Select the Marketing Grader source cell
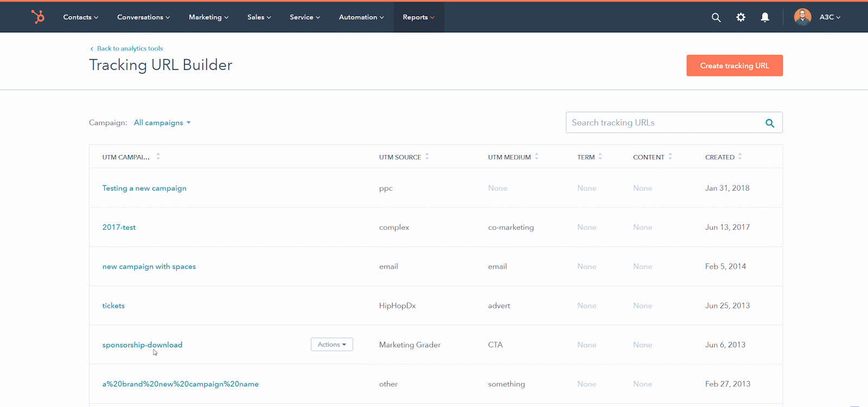The height and width of the screenshot is (407, 868). (410, 345)
